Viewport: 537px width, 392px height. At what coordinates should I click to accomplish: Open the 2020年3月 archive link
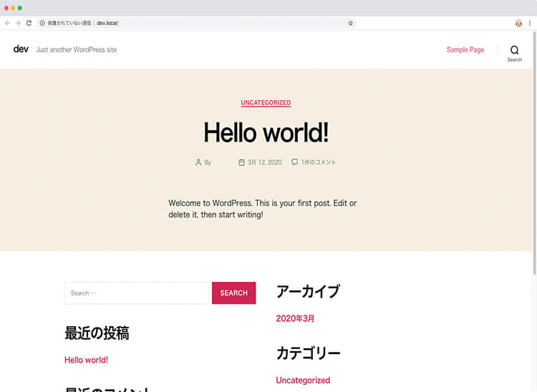point(295,319)
